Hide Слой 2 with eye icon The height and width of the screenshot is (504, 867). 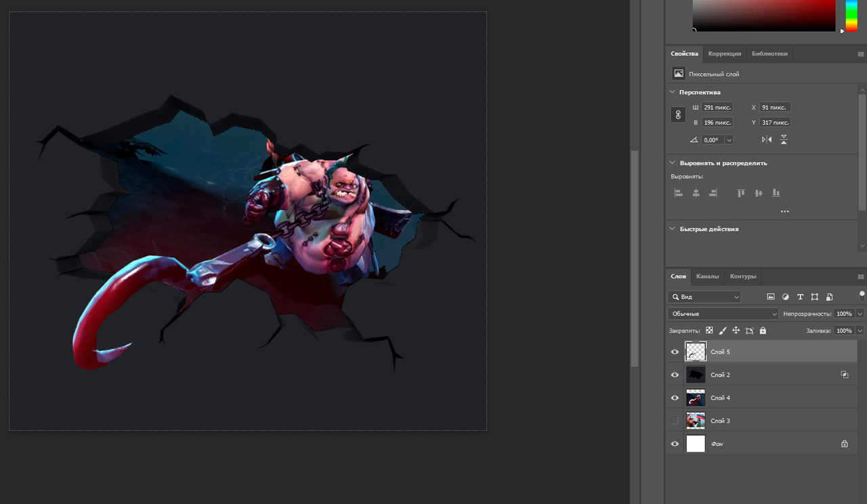(675, 375)
